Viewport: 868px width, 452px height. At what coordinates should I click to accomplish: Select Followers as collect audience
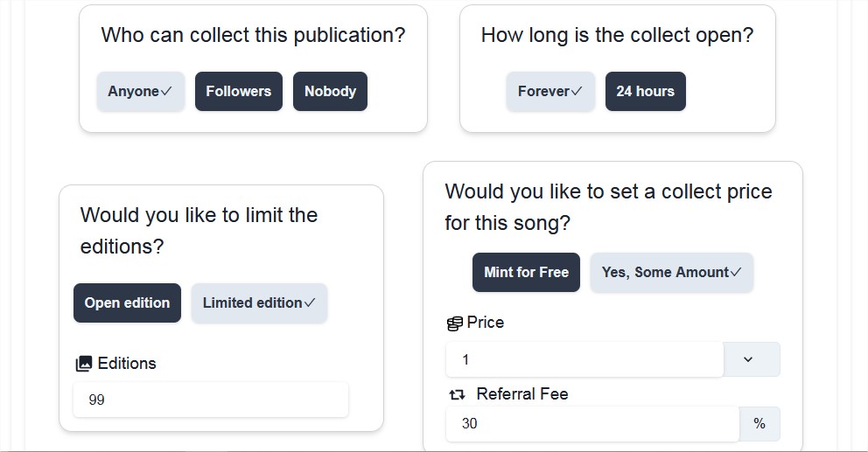tap(239, 91)
